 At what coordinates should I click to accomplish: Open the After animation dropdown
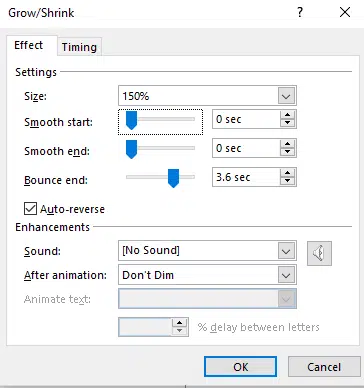[286, 275]
